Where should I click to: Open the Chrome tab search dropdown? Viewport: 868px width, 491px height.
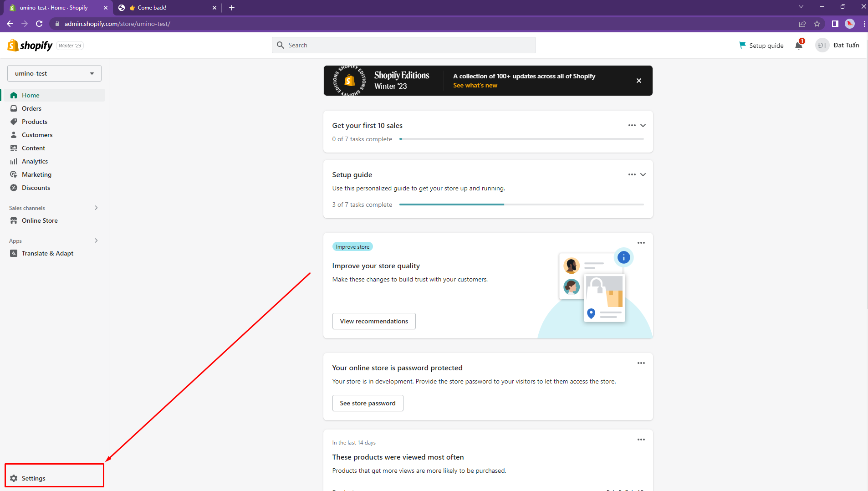[x=801, y=7]
